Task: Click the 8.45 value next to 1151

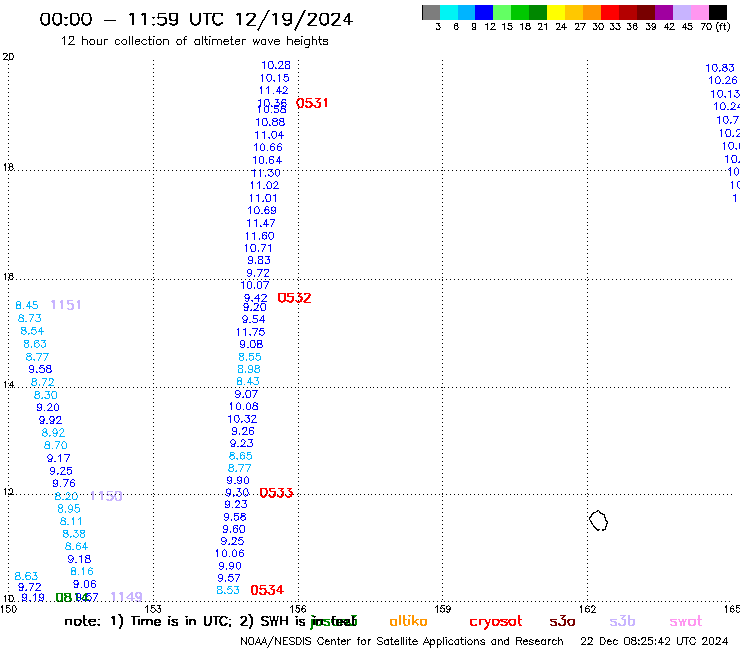Action: [x=27, y=305]
